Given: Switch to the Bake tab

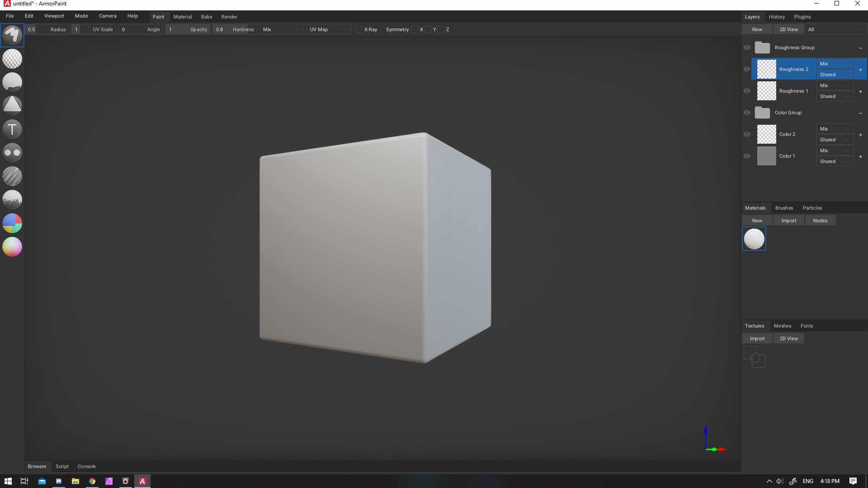Looking at the screenshot, I should [x=207, y=17].
